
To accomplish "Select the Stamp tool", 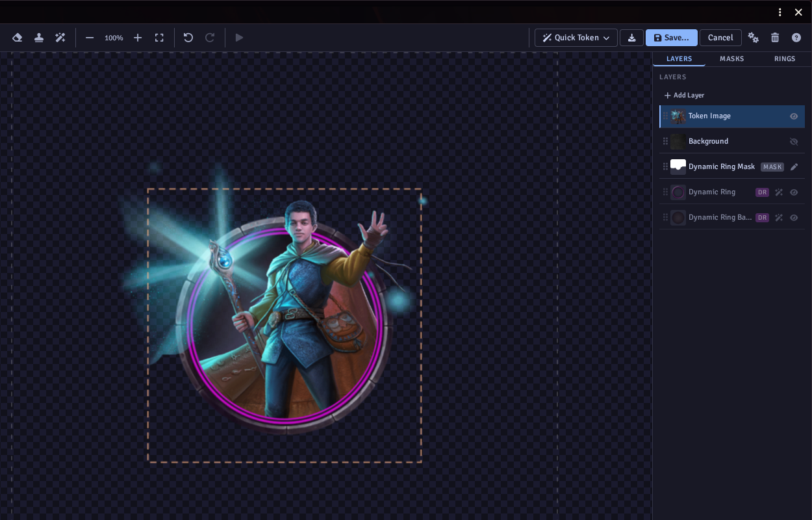I will coord(39,38).
